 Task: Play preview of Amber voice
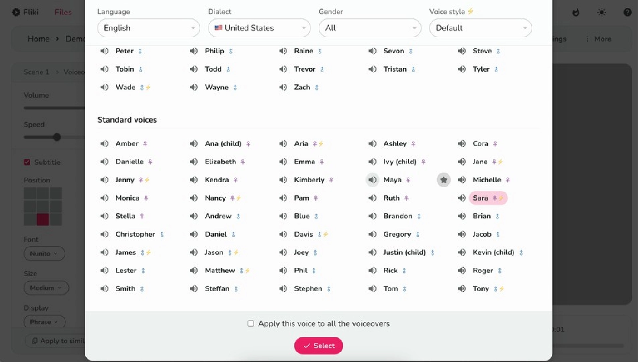104,143
